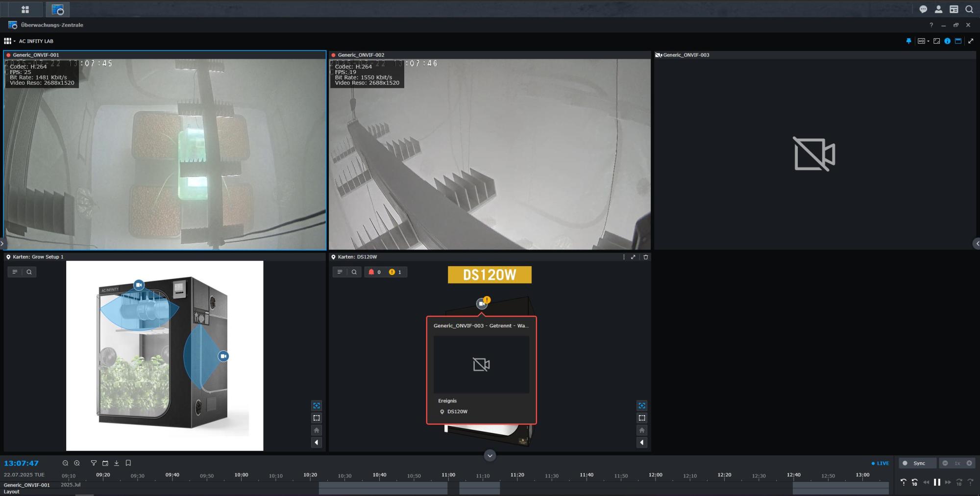Skip forward 10 seconds
This screenshot has width=980, height=496.
959,482
